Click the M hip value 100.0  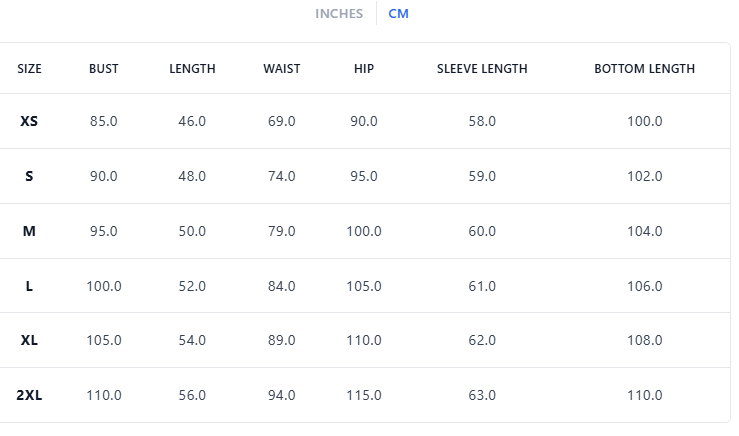click(x=364, y=231)
